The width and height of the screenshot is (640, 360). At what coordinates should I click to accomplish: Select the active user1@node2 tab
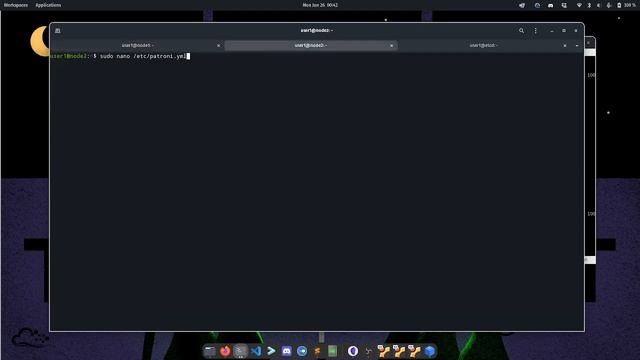click(311, 45)
